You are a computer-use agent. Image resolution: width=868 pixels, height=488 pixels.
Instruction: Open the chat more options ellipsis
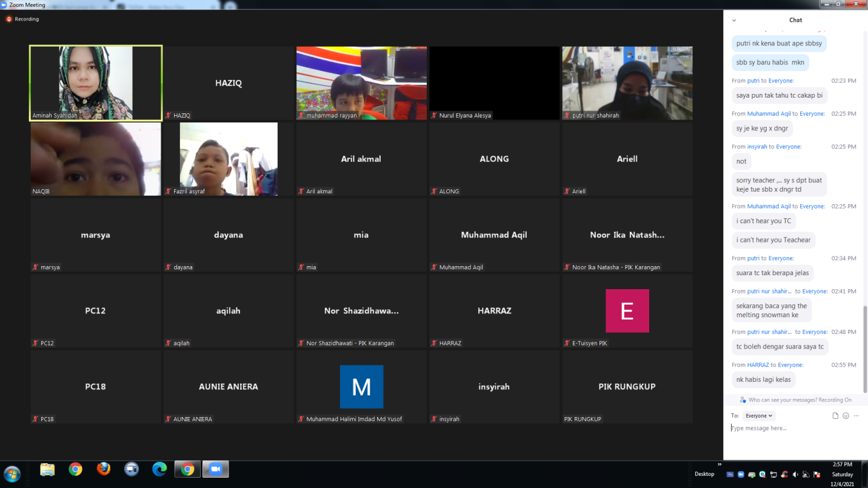(856, 416)
